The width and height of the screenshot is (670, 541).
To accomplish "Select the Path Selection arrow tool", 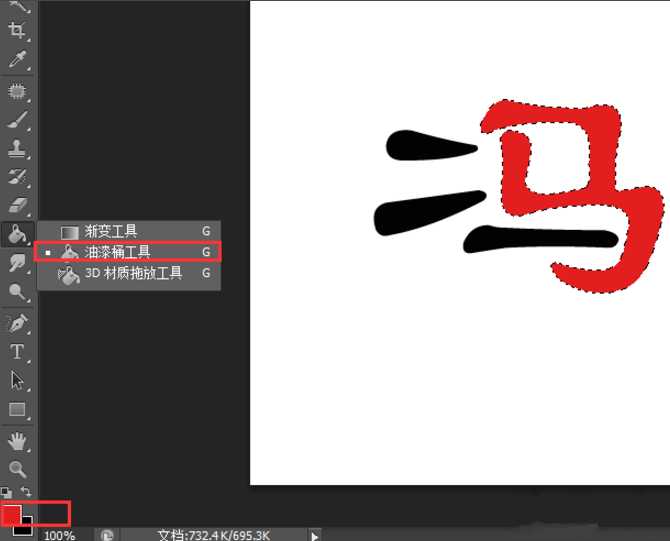I will coord(17,380).
